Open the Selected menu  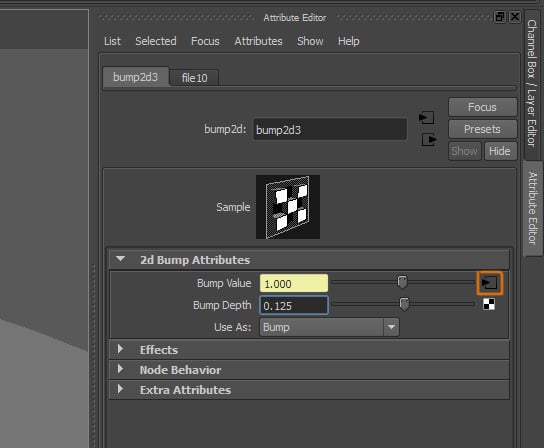[156, 41]
